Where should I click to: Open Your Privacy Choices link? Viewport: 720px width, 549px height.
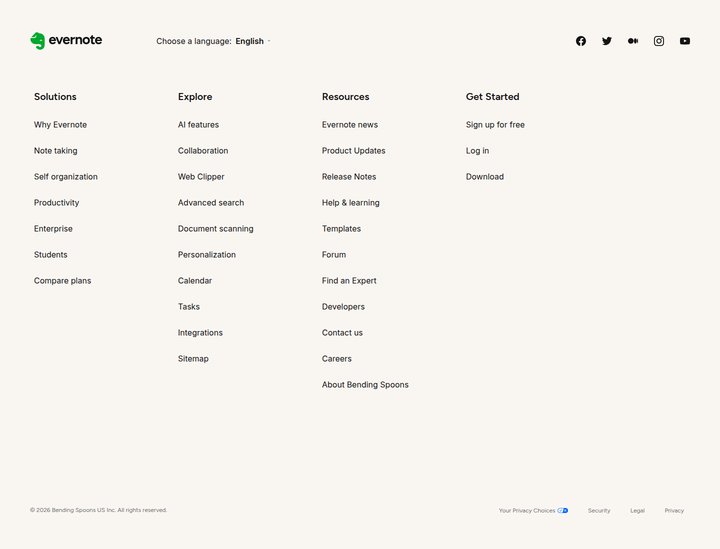(534, 510)
